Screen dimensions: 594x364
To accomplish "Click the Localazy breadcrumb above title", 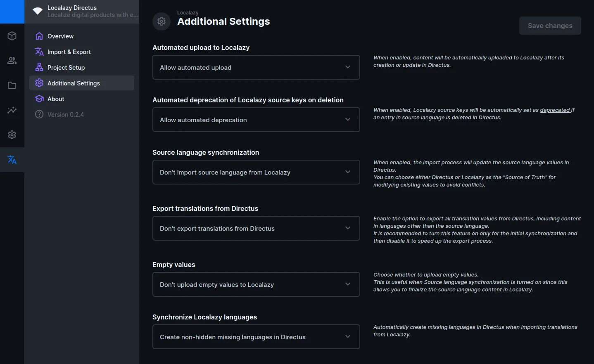I will (x=188, y=13).
